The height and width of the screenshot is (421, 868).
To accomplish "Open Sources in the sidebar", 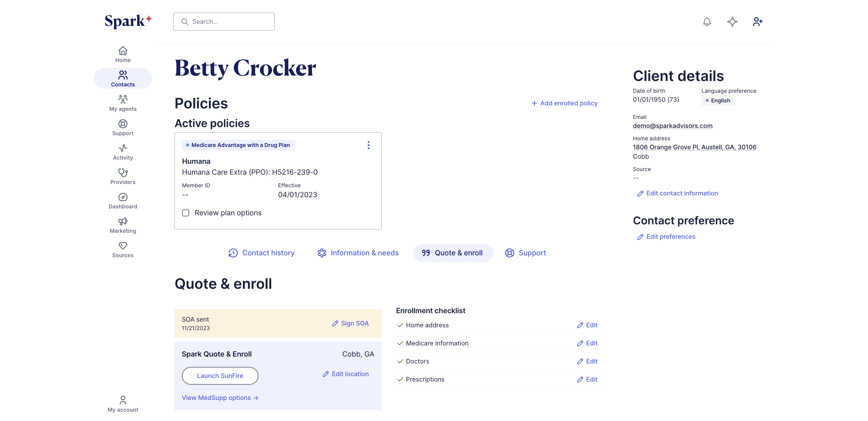I will click(x=123, y=250).
